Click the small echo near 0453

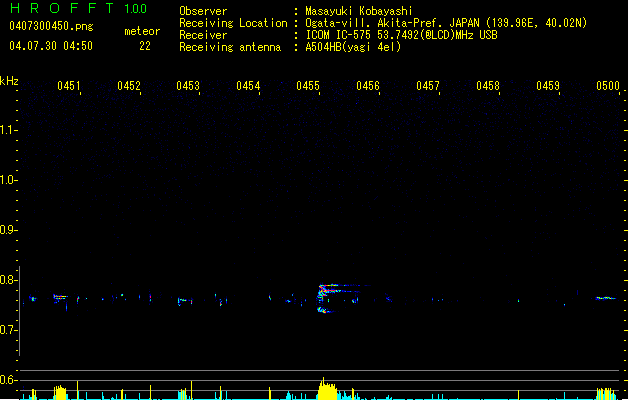tap(185, 301)
